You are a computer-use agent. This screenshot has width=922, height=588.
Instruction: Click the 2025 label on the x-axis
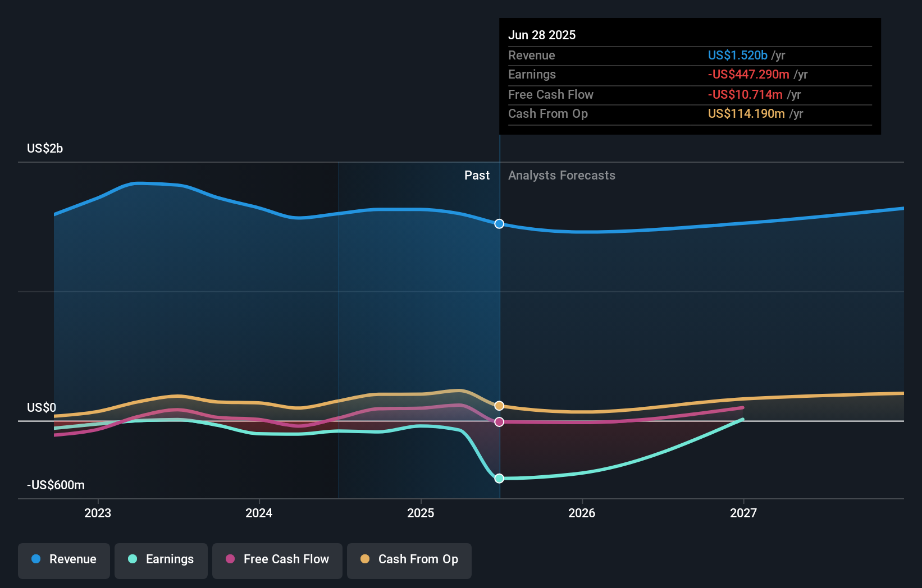pyautogui.click(x=421, y=513)
